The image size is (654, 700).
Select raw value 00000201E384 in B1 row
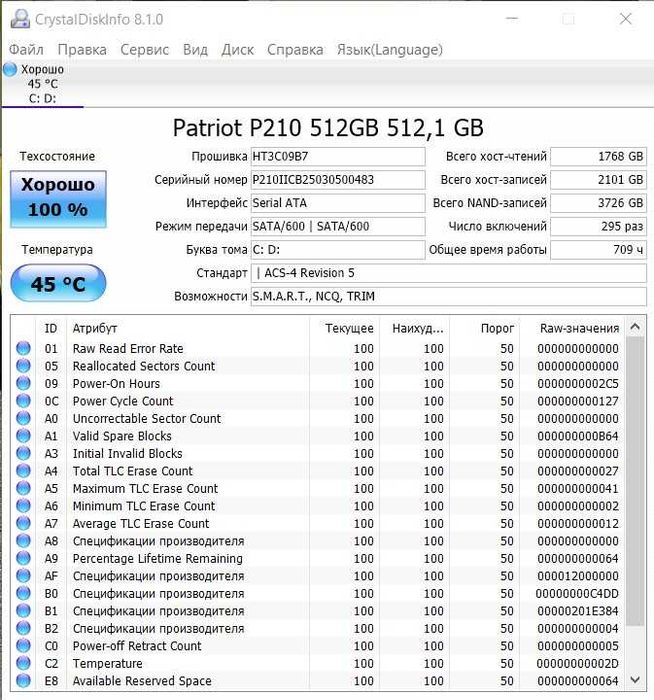click(578, 611)
